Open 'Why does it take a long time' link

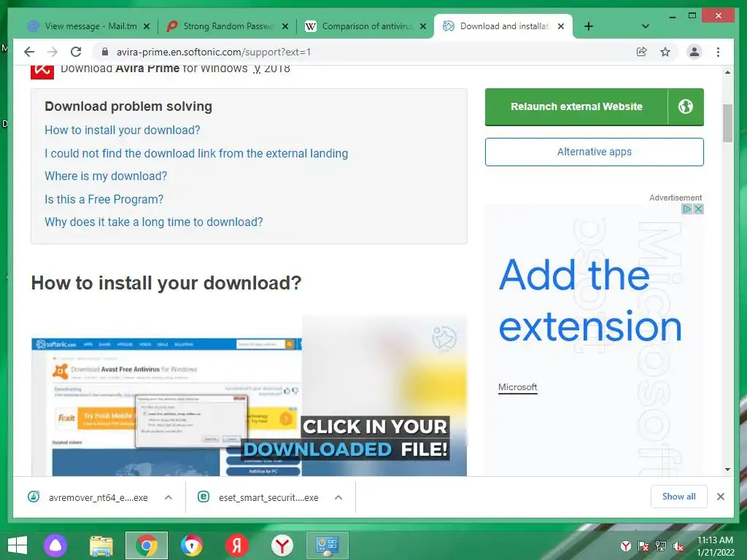tap(154, 222)
